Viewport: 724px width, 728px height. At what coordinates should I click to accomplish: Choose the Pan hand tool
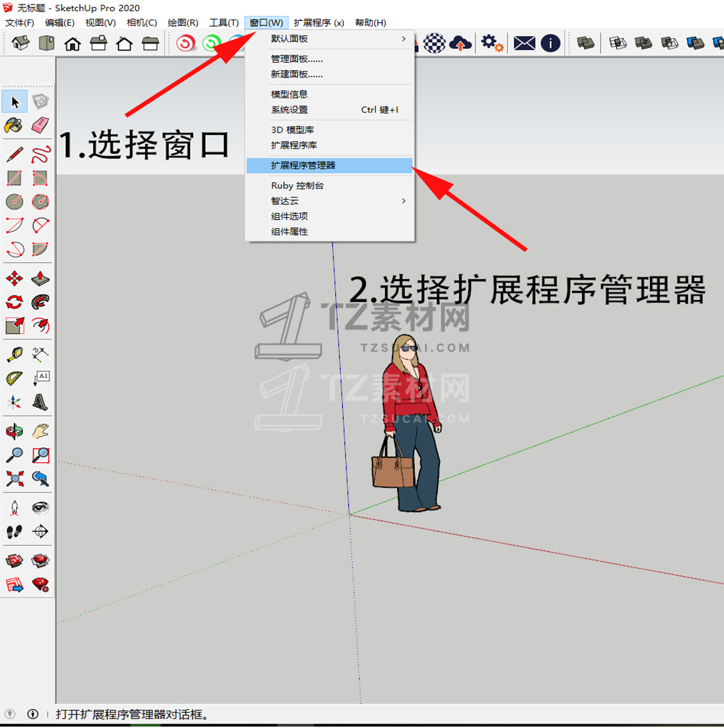click(x=41, y=431)
